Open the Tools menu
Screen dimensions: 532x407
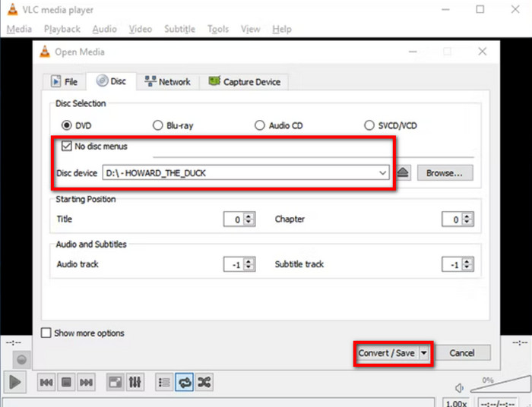tap(218, 29)
